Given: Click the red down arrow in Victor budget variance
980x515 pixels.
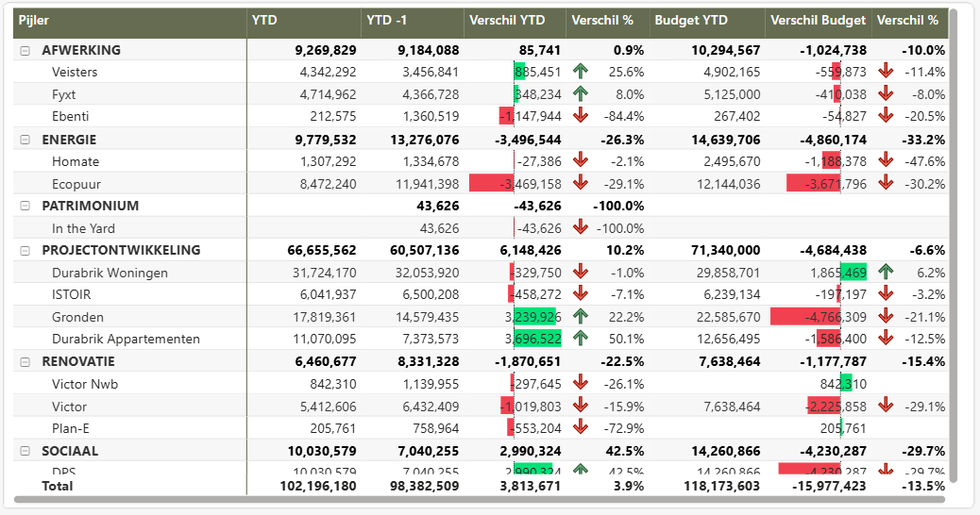Looking at the screenshot, I should pos(885,406).
